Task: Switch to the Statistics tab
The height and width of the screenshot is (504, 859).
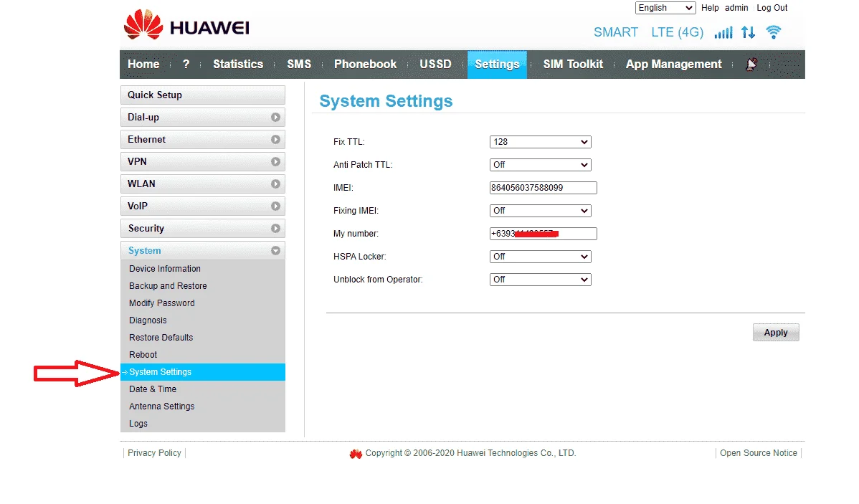Action: tap(238, 64)
